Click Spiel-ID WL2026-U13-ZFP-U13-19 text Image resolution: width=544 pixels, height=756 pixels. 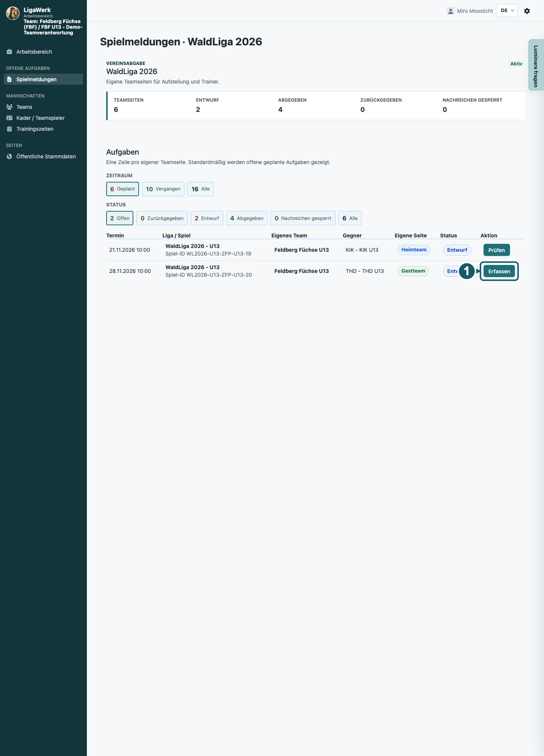coord(208,254)
